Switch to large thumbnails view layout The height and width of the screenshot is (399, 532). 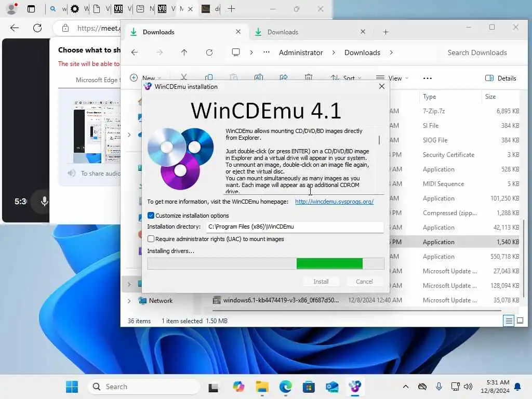(x=520, y=320)
